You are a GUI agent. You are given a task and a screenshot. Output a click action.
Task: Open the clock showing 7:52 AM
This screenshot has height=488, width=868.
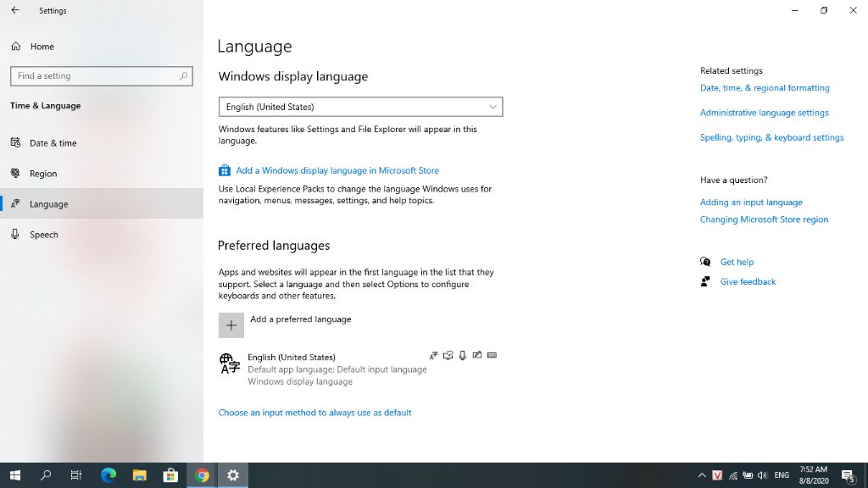(x=813, y=475)
